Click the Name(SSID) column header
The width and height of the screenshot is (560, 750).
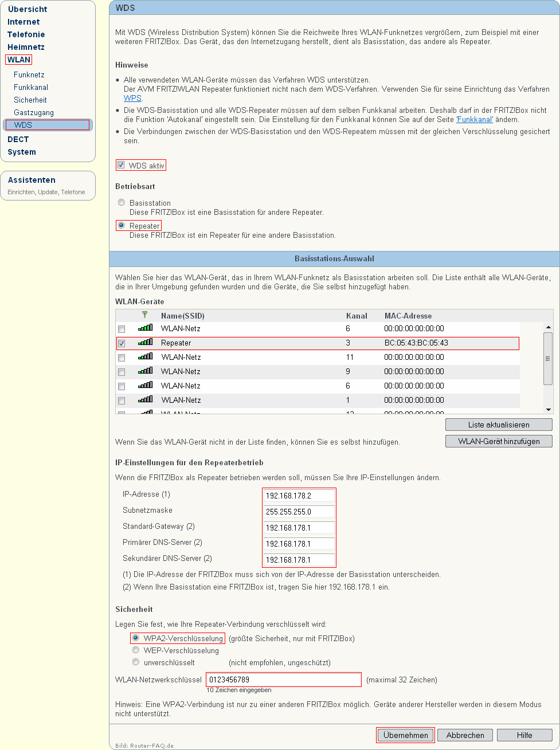(183, 316)
